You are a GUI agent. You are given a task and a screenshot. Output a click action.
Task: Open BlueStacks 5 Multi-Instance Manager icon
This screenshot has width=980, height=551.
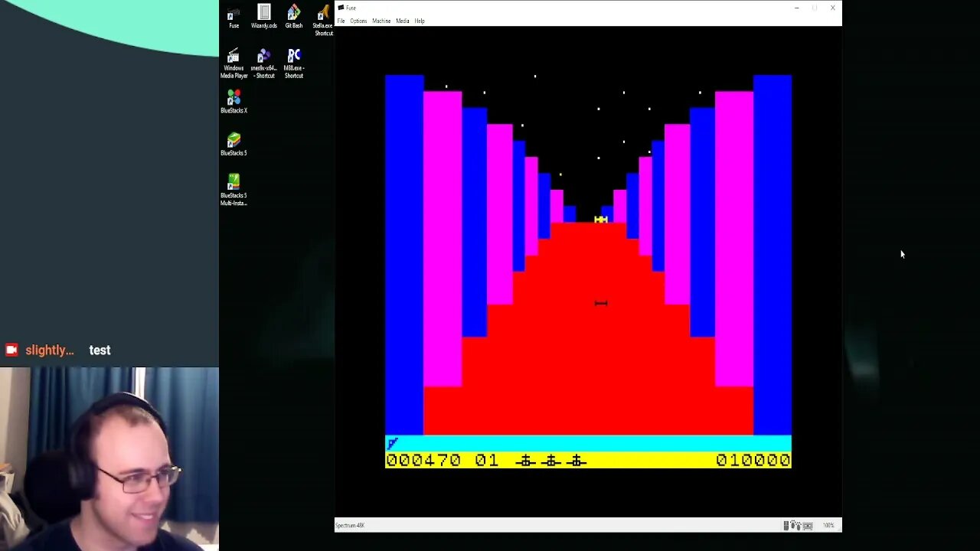(234, 190)
